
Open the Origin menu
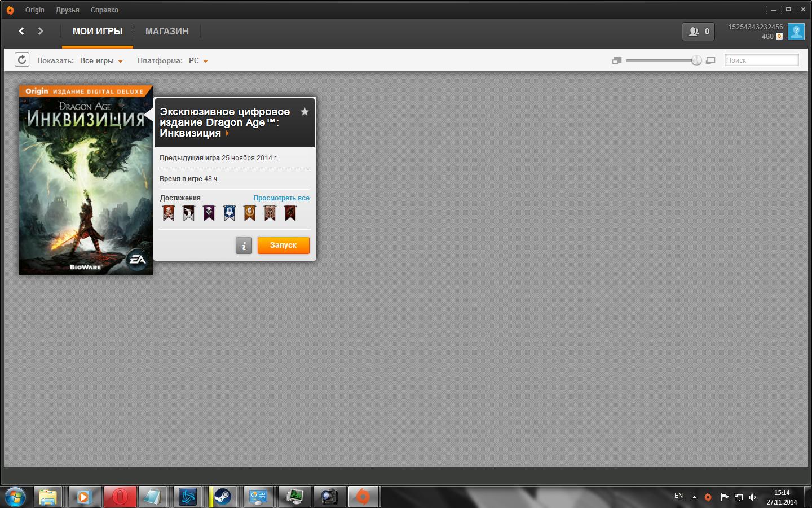(x=34, y=10)
